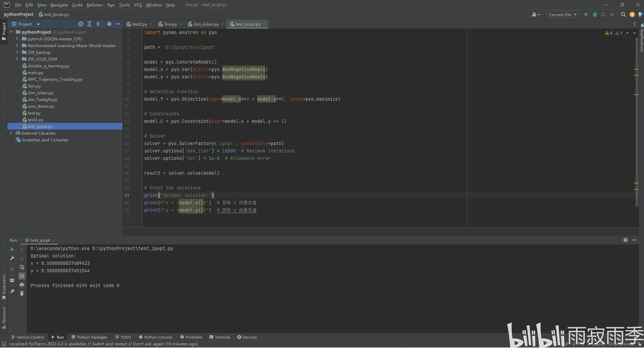The image size is (644, 348).
Task: Print the run console output
Action: (22, 285)
